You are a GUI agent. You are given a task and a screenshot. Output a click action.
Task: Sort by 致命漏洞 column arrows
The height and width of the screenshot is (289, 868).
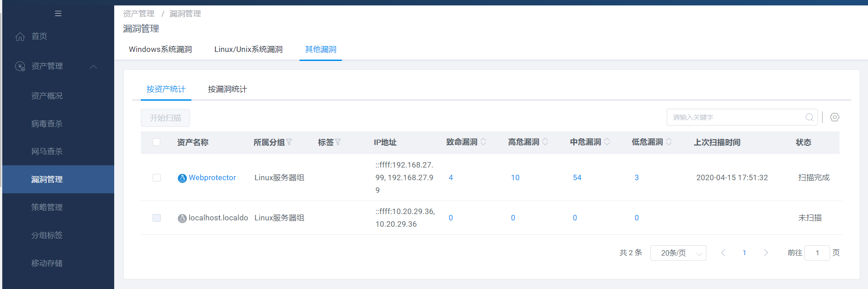coord(483,142)
